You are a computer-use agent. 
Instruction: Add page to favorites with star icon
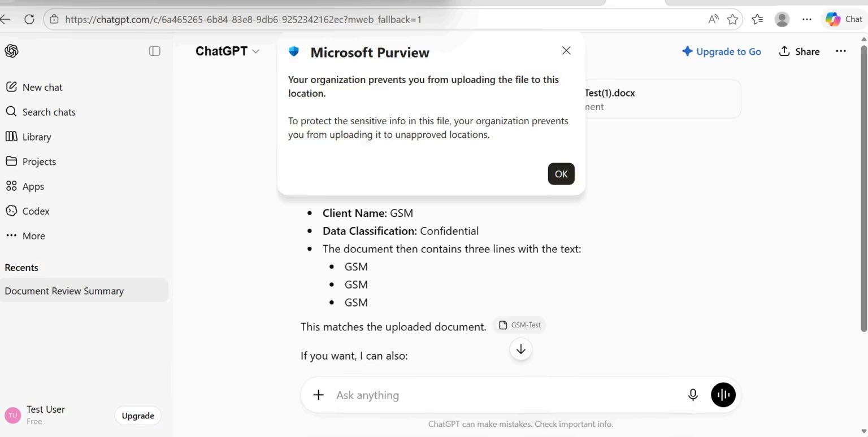coord(732,19)
